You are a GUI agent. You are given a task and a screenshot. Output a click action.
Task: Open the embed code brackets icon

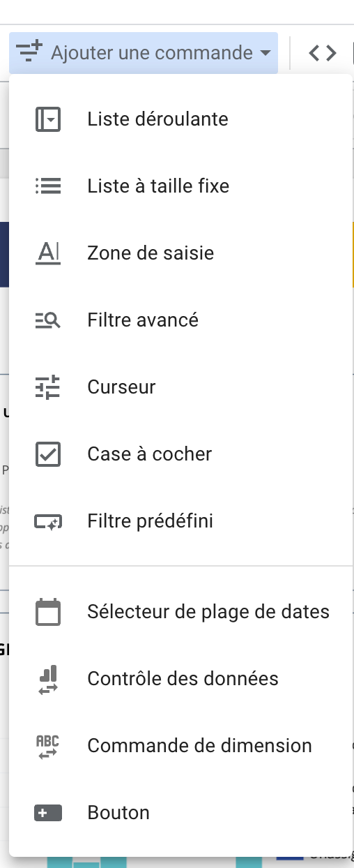pos(323,52)
